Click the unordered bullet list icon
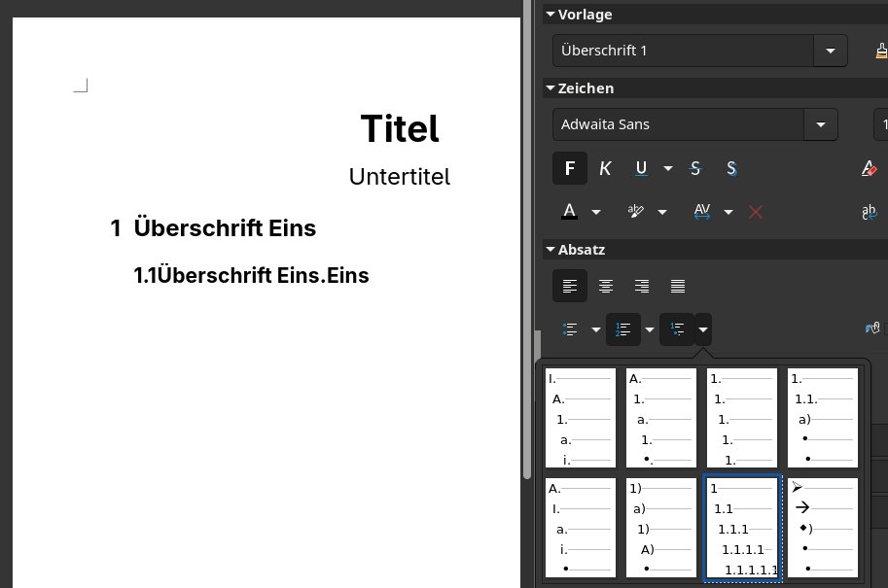Screen dimensions: 888x588 (x=571, y=329)
